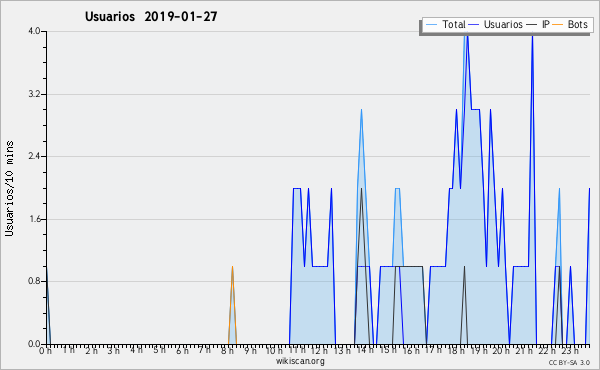Click the "11 h" x-axis label
Viewport: 600px width, 370px height.
[297, 350]
